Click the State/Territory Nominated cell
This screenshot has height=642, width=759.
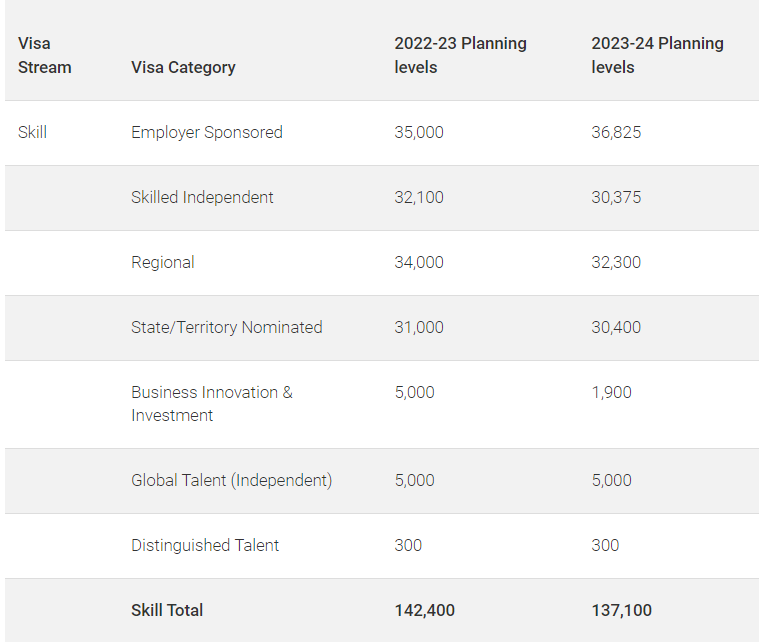point(227,327)
